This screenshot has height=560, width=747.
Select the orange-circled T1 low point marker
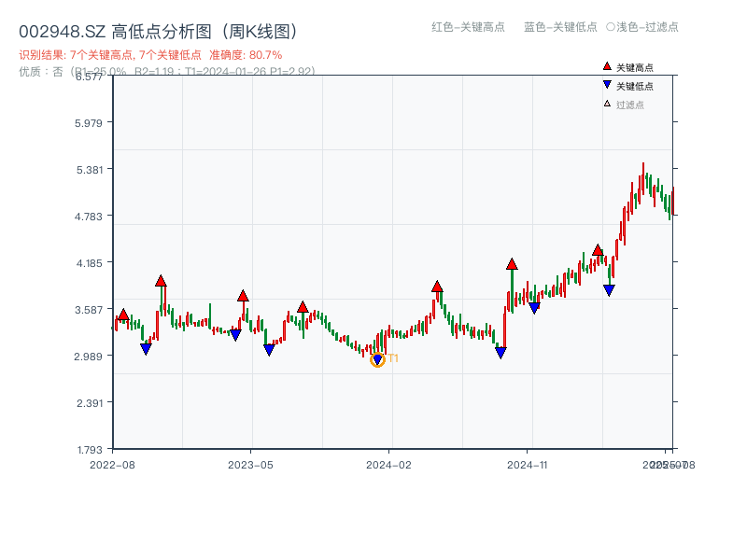[377, 359]
